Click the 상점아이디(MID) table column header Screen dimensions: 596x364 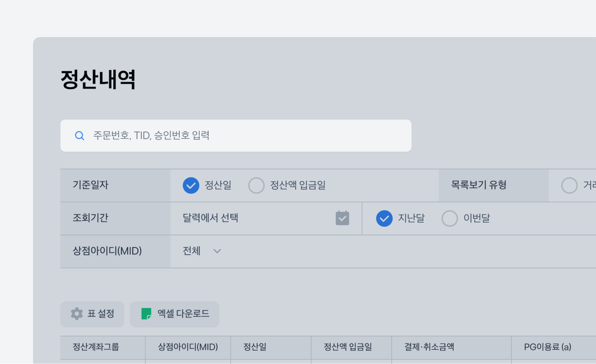click(x=188, y=347)
